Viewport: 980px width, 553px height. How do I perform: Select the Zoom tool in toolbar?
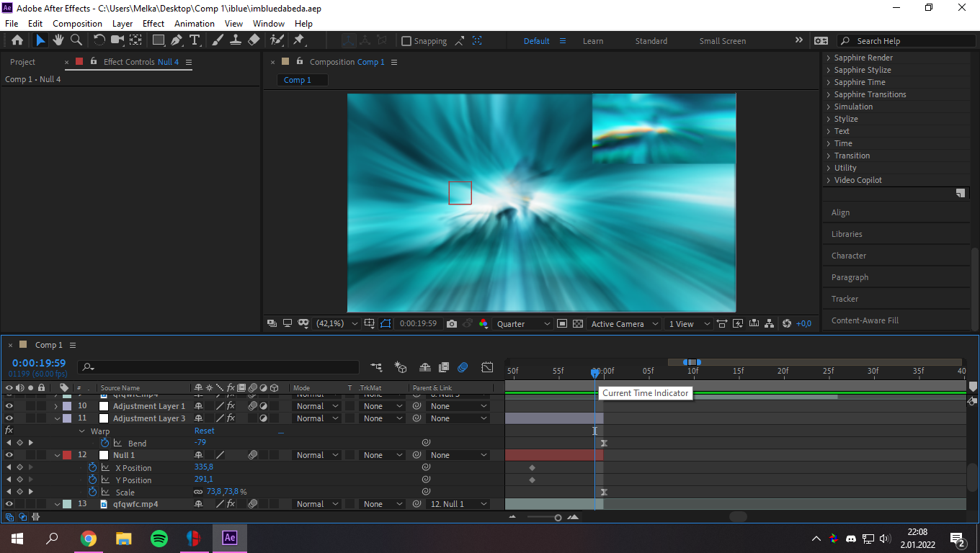point(76,41)
